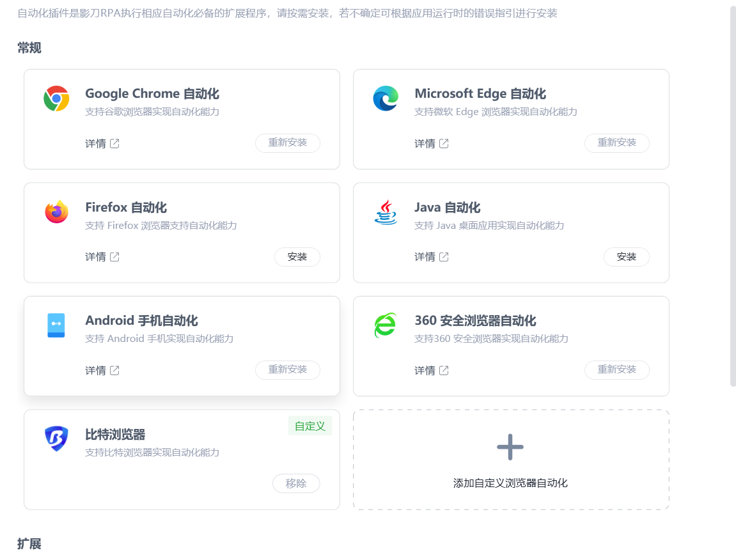Screen dimensions: 736x560
Task: Click the Java logo icon
Action: click(386, 212)
